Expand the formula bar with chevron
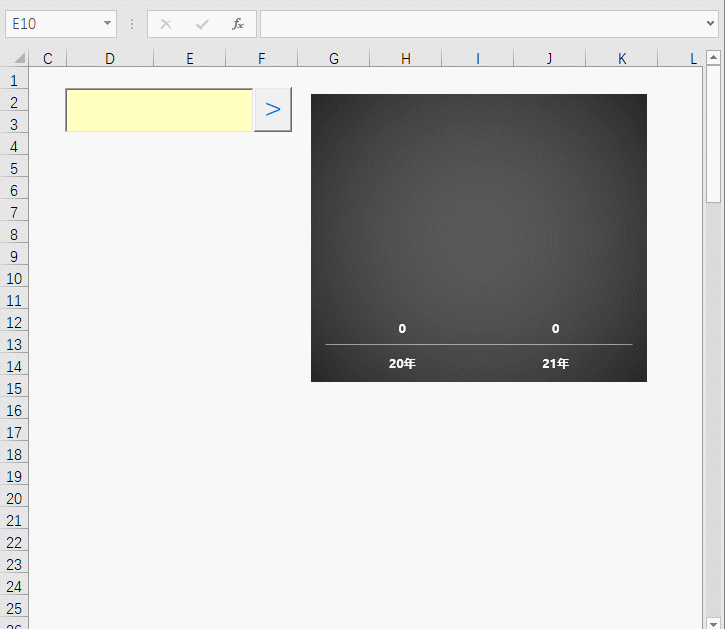The image size is (725, 629). tap(710, 23)
